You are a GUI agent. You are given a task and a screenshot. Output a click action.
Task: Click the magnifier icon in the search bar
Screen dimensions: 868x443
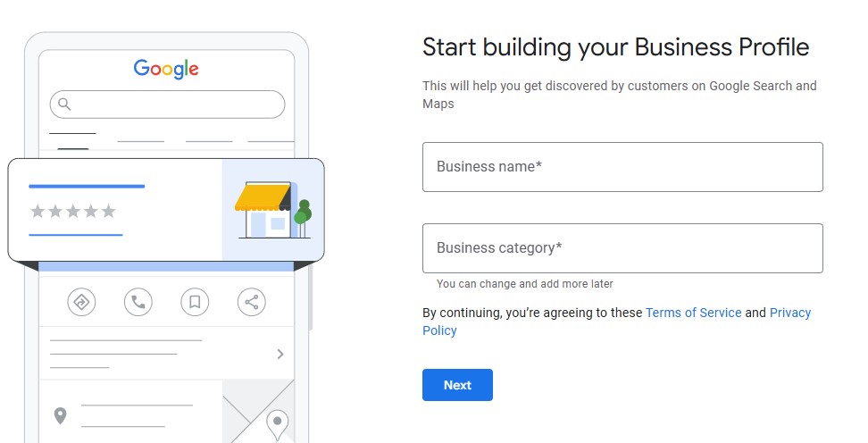pos(65,104)
